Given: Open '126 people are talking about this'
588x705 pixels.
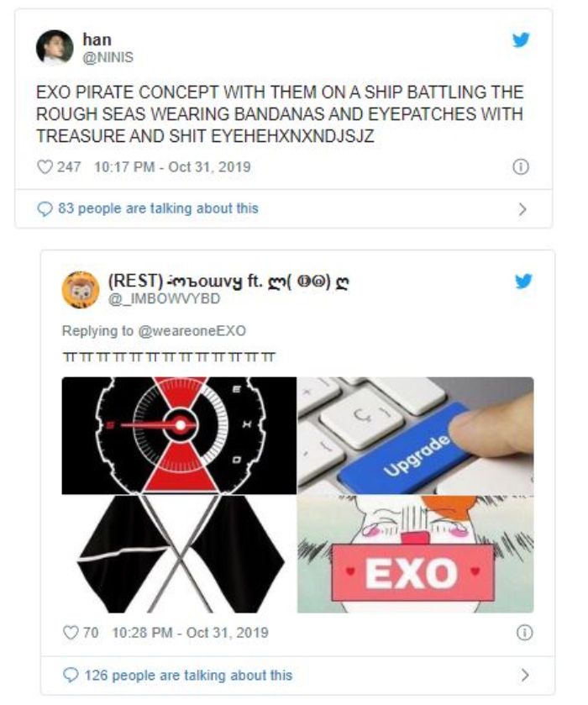Looking at the screenshot, I should tap(188, 676).
